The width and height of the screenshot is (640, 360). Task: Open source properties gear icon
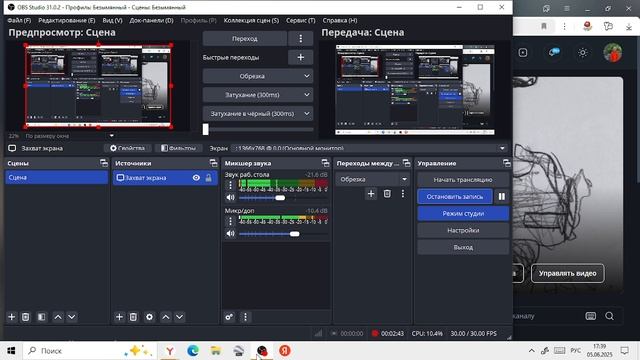[149, 317]
